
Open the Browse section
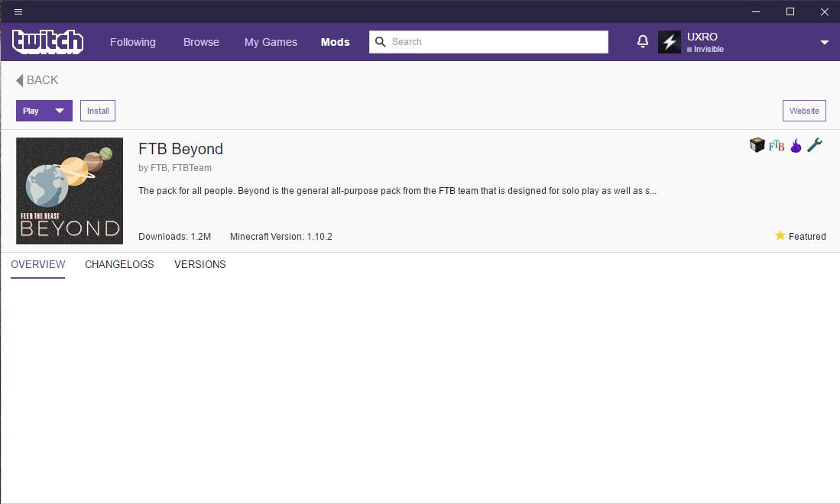[202, 42]
